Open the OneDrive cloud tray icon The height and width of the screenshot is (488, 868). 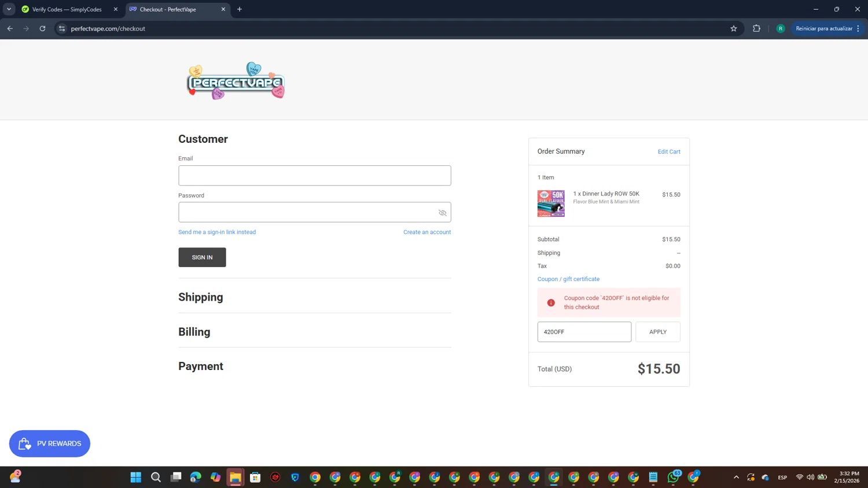(x=766, y=477)
